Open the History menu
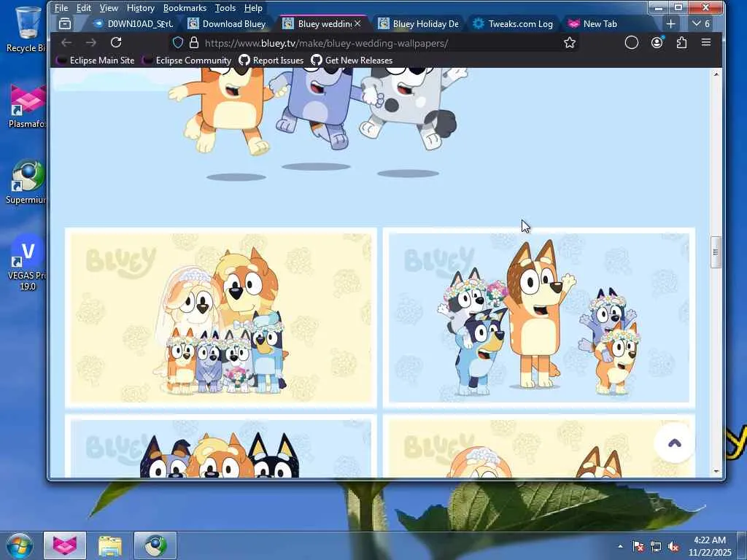747x560 pixels. point(141,8)
